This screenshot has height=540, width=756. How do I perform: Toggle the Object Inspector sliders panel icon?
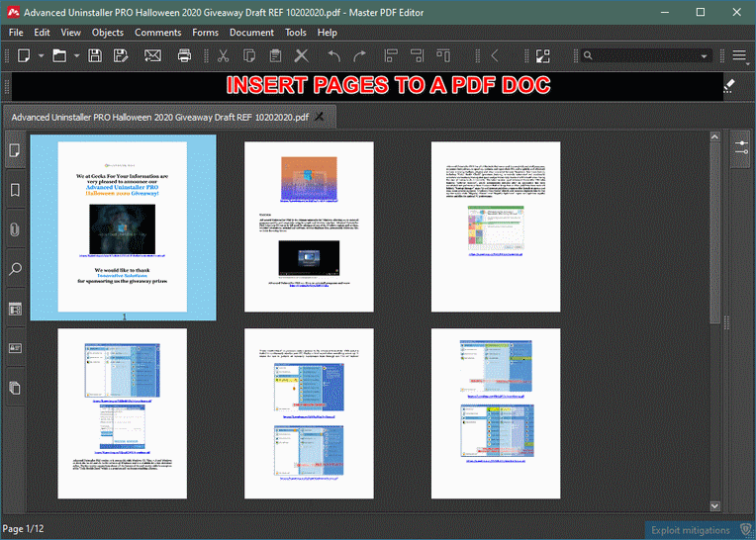coord(741,148)
